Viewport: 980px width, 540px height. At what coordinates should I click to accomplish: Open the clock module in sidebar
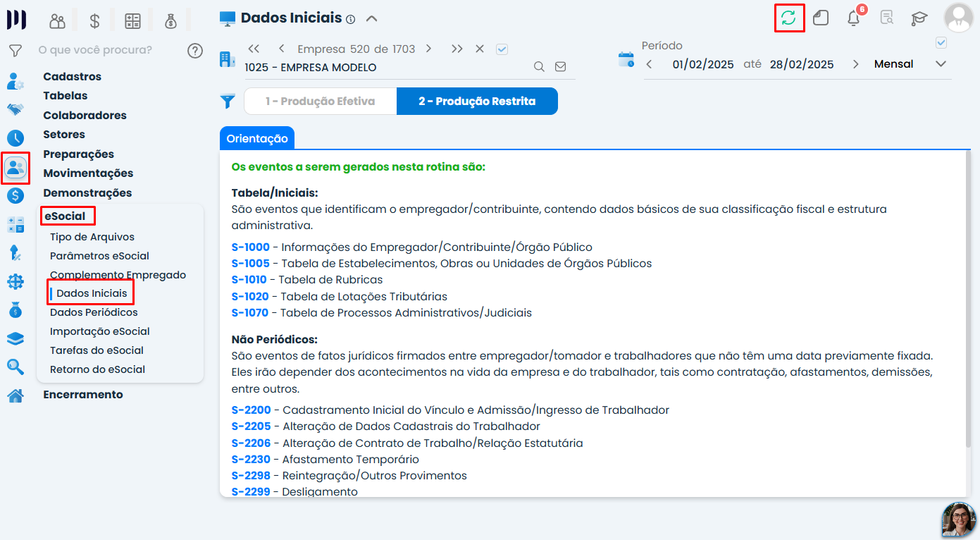point(15,138)
